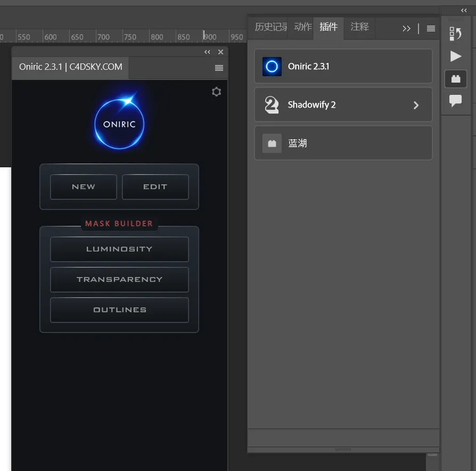Switch to the 历史记录 tab
This screenshot has height=471, width=476.
[270, 27]
